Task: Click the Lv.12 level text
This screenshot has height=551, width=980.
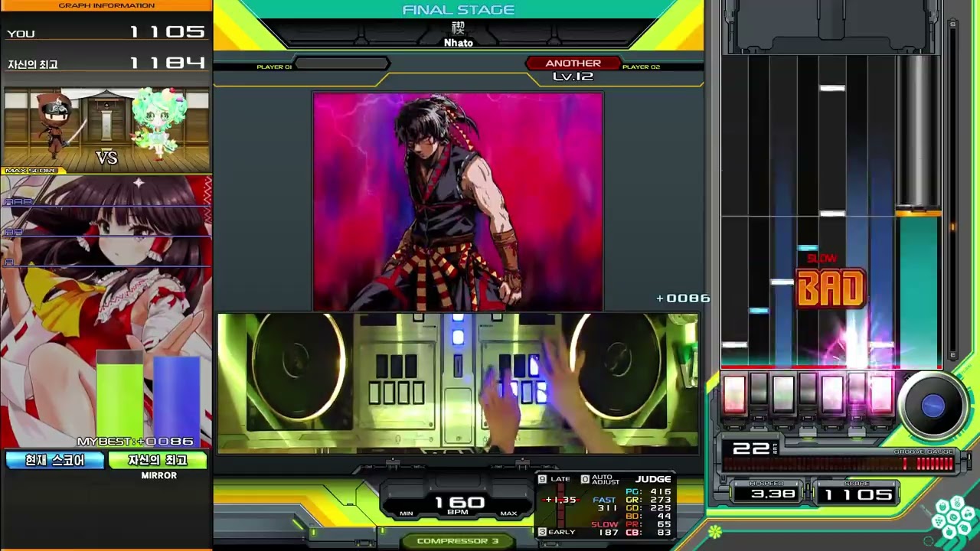Action: click(573, 77)
